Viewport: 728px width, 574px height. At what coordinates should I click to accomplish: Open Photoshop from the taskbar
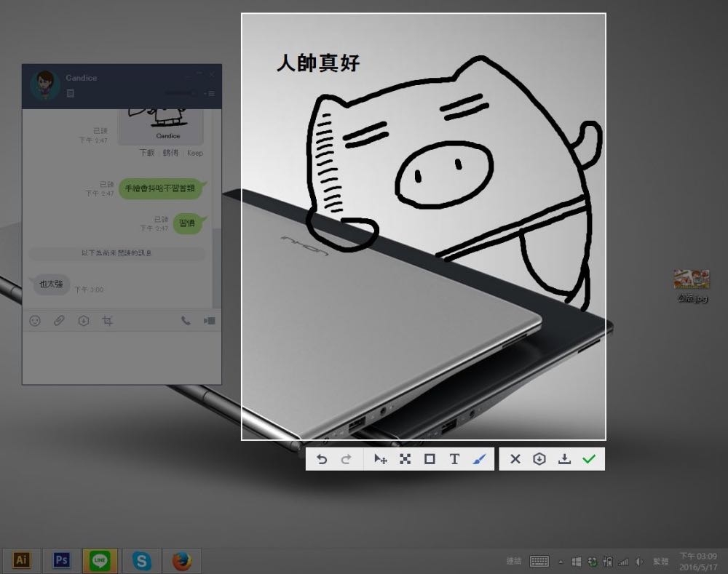(x=62, y=560)
